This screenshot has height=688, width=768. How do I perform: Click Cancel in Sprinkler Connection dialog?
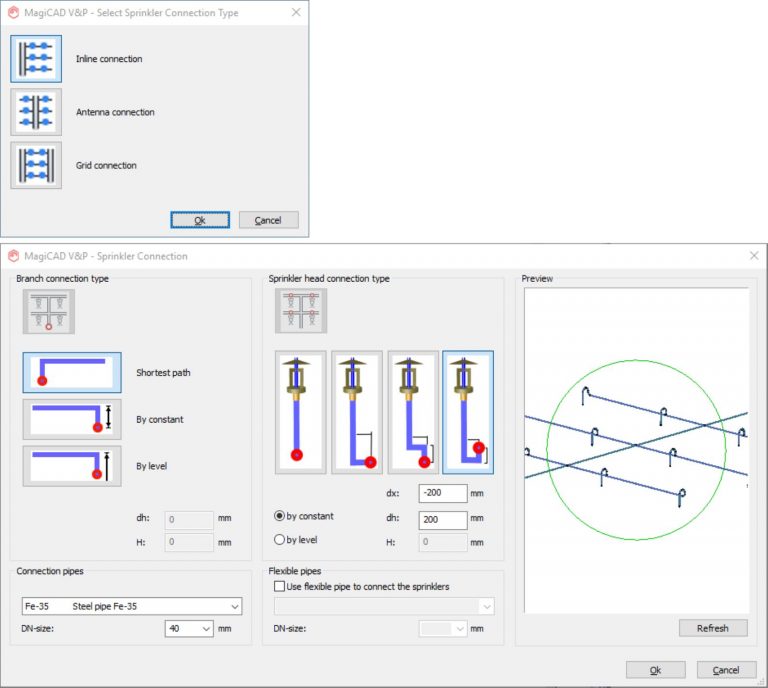[x=726, y=670]
